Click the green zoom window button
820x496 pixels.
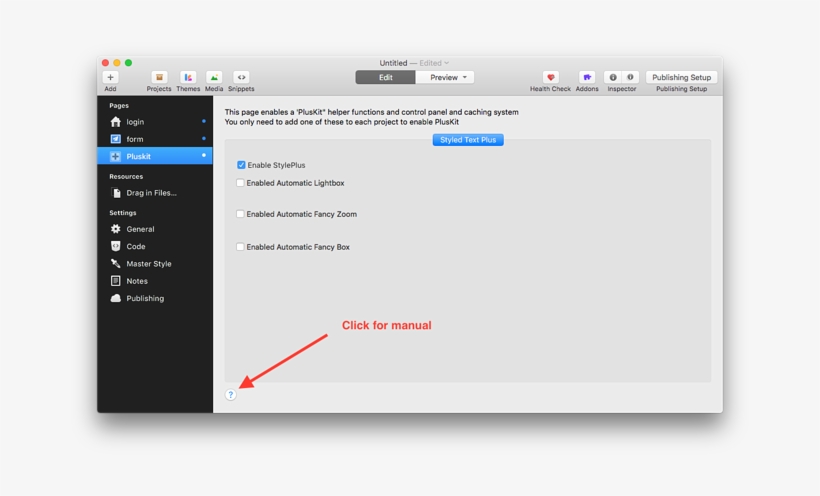pos(128,63)
